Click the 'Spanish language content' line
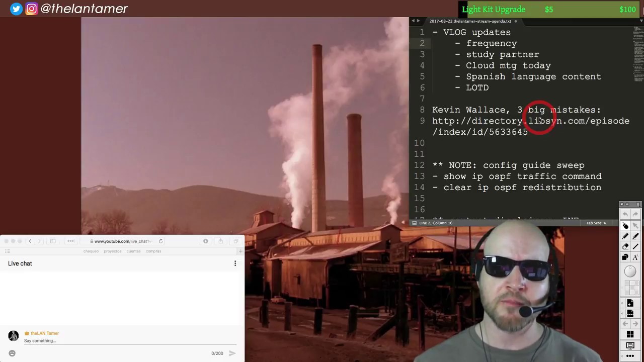 click(528, 76)
